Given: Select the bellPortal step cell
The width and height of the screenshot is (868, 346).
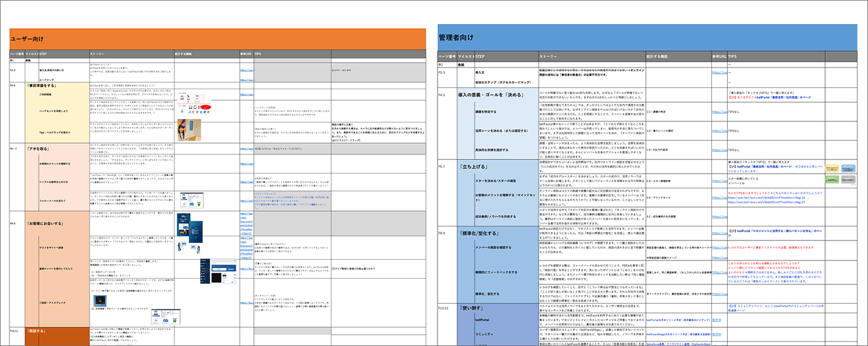Looking at the screenshot, I should point(506,321).
